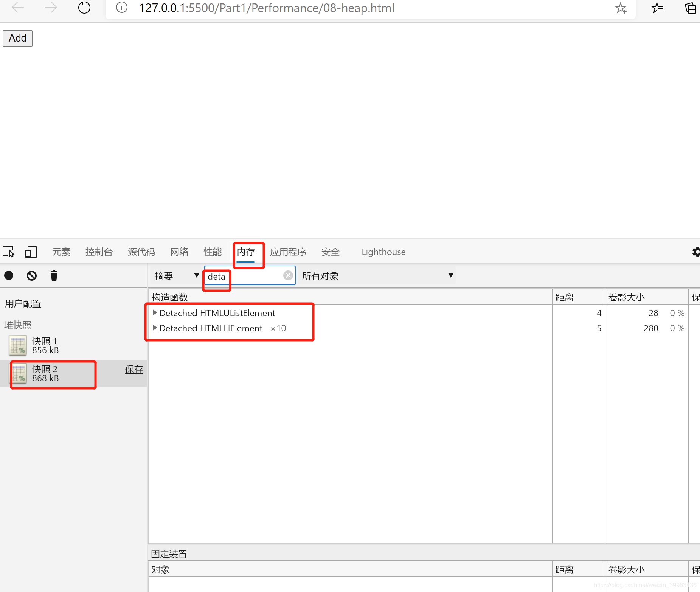Viewport: 700px width, 592px height.
Task: Click 卷影大小 header in retainers pane
Action: [x=646, y=570]
